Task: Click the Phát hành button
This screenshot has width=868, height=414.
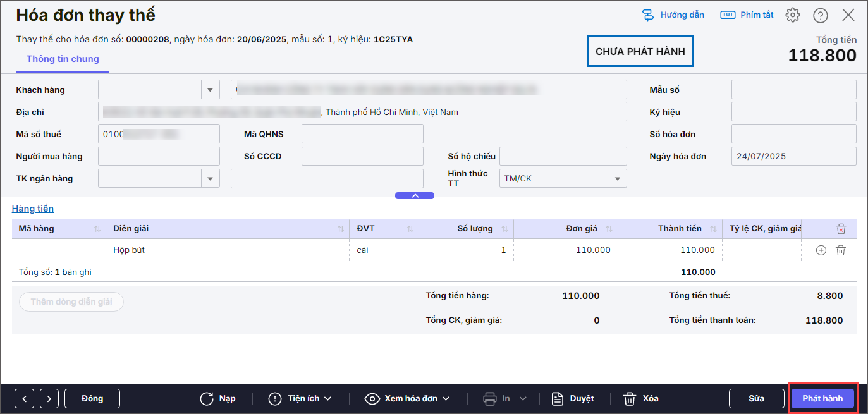Action: click(822, 399)
